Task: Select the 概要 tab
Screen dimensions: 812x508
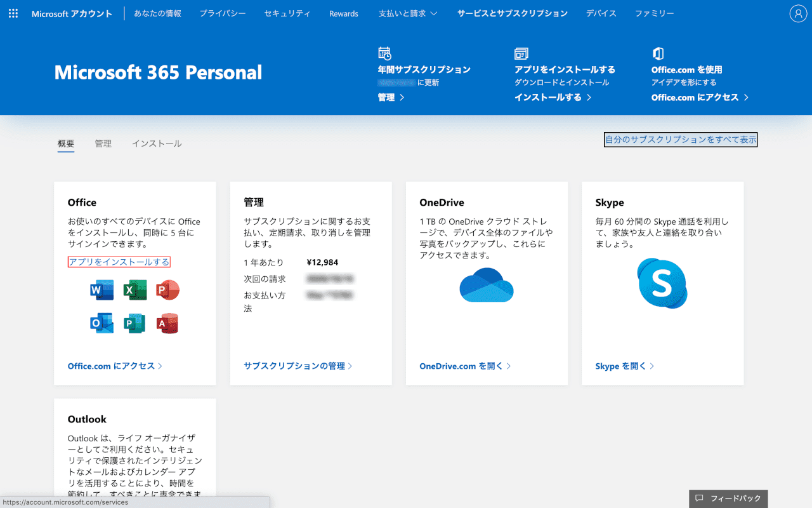Action: pos(66,144)
